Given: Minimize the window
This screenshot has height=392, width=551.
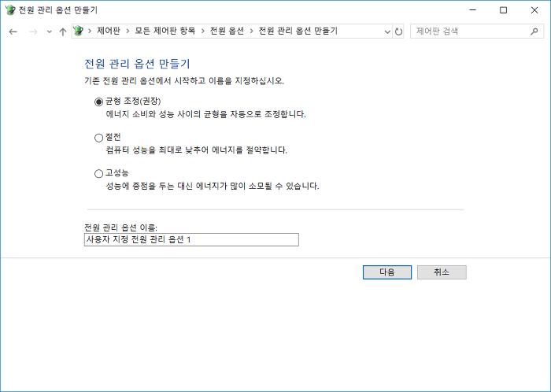Looking at the screenshot, I should (x=473, y=10).
